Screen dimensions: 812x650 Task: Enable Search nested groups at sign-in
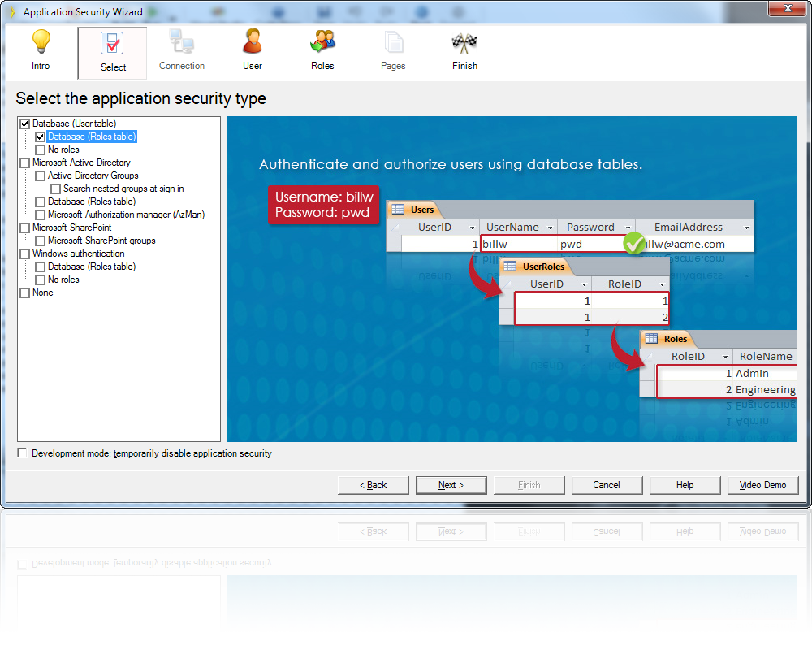[54, 188]
